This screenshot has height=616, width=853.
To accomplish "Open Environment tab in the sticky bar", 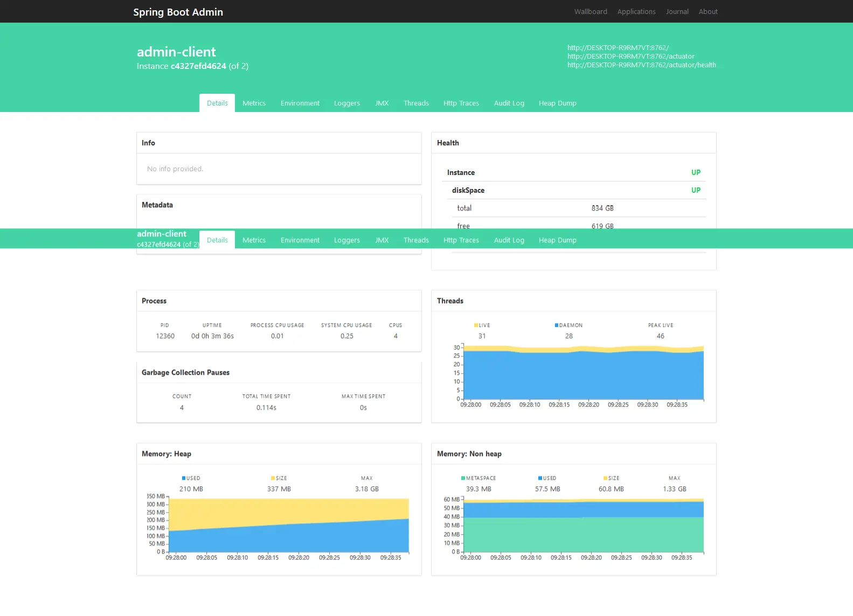I will coord(300,240).
